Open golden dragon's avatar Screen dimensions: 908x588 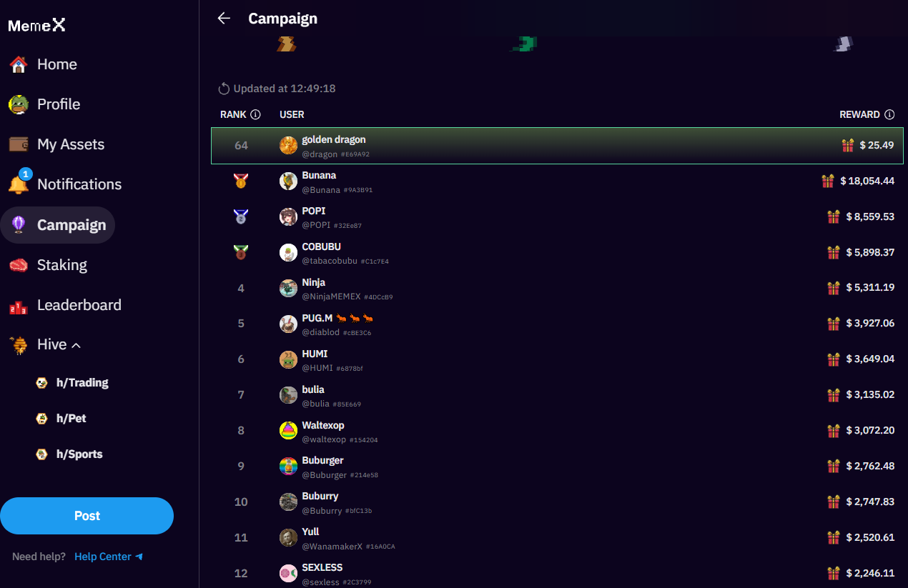pos(288,146)
